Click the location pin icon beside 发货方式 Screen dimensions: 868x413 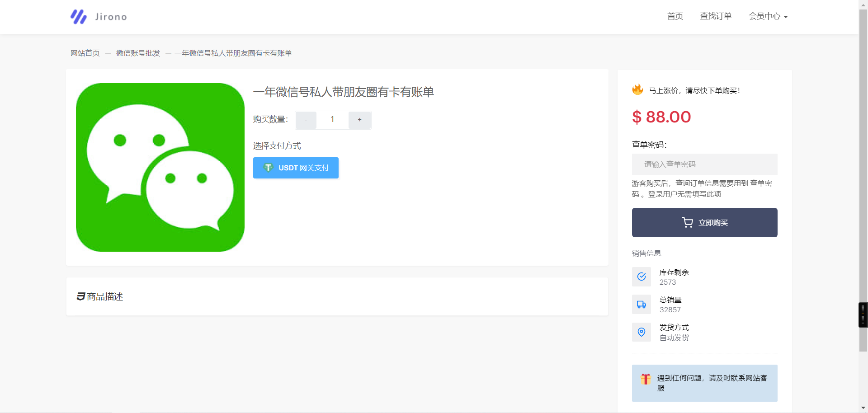(x=641, y=332)
